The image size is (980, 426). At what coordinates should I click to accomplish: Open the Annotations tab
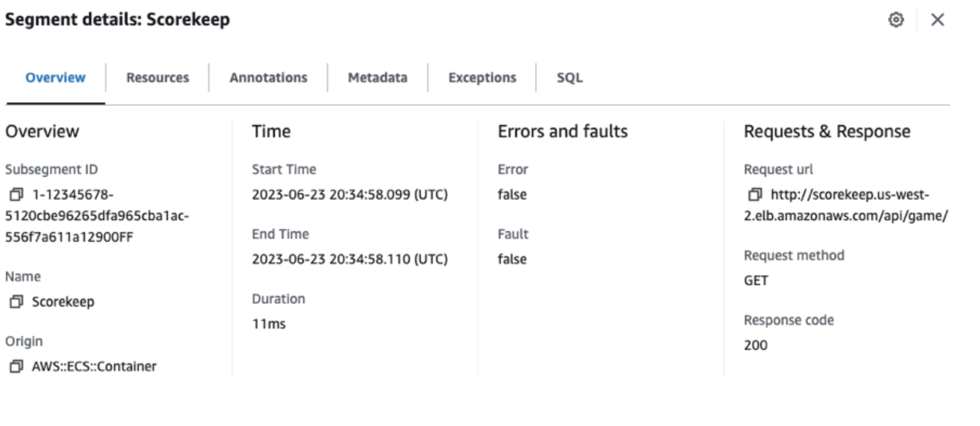click(x=268, y=78)
